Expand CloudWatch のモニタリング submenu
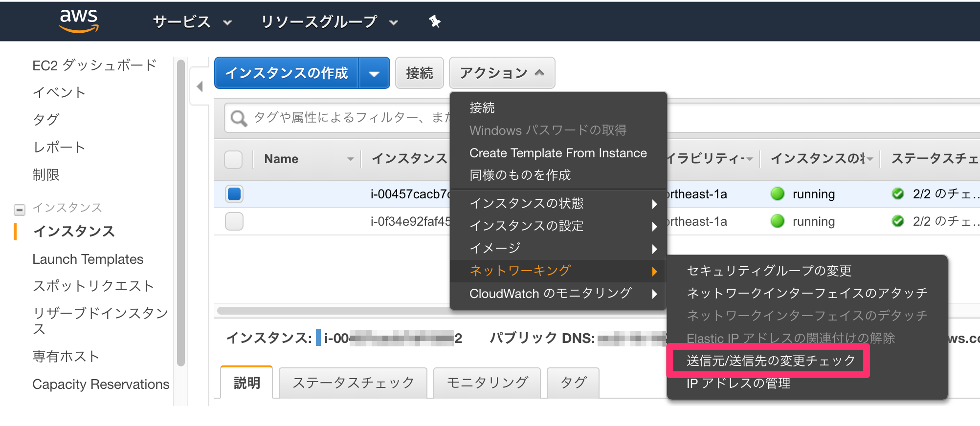Image resolution: width=980 pixels, height=426 pixels. [558, 294]
